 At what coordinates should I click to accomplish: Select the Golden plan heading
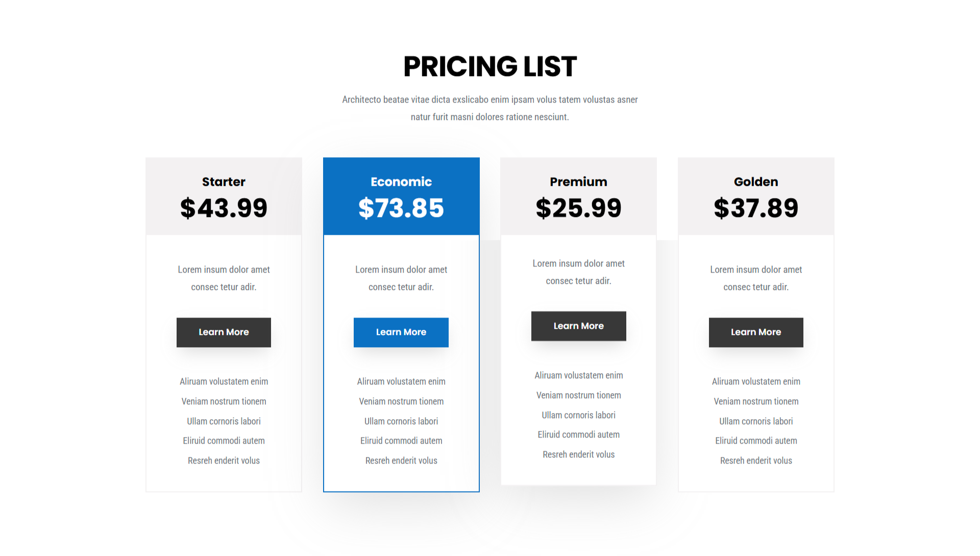[x=756, y=182]
